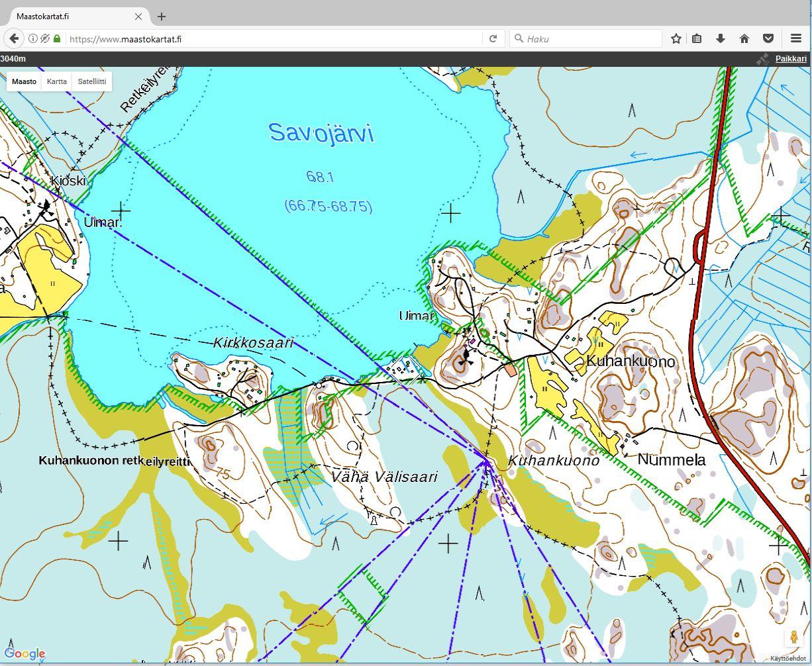Click the green padlock security icon
Screen dimensions: 812x666
[57, 39]
